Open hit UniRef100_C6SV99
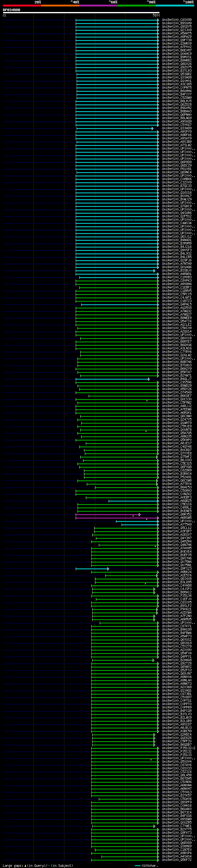 click(x=176, y=20)
